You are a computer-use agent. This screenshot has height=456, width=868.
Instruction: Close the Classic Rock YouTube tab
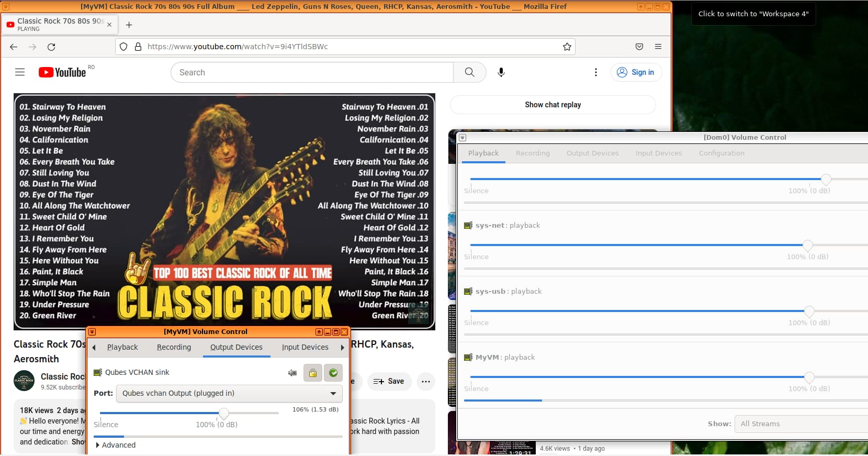[x=109, y=25]
